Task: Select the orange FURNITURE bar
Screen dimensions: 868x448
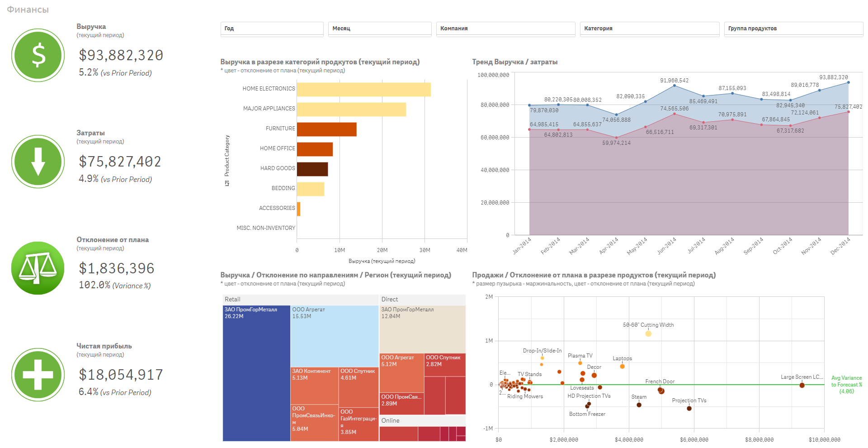Action: tap(327, 129)
